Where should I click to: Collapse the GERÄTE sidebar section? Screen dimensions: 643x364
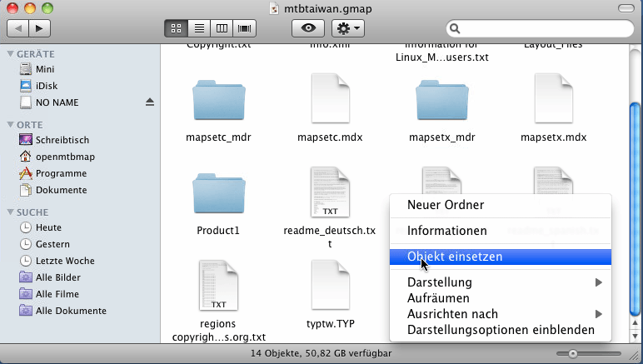pyautogui.click(x=11, y=53)
